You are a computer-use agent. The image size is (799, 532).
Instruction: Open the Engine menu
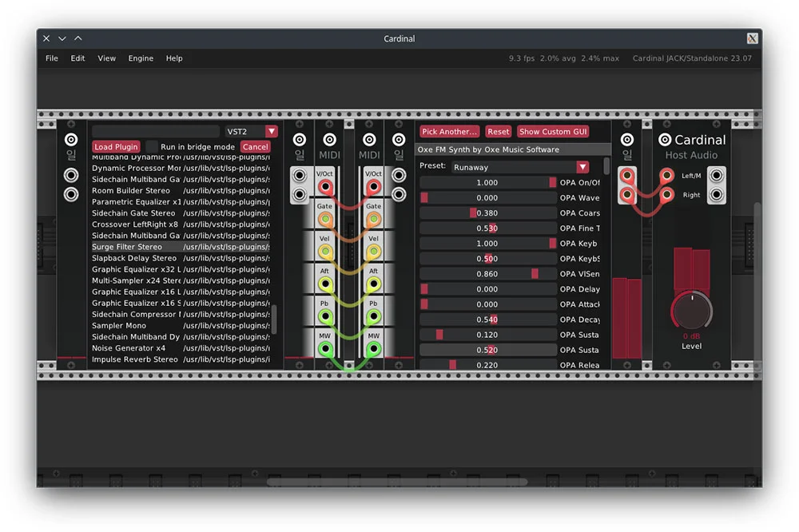(x=141, y=58)
